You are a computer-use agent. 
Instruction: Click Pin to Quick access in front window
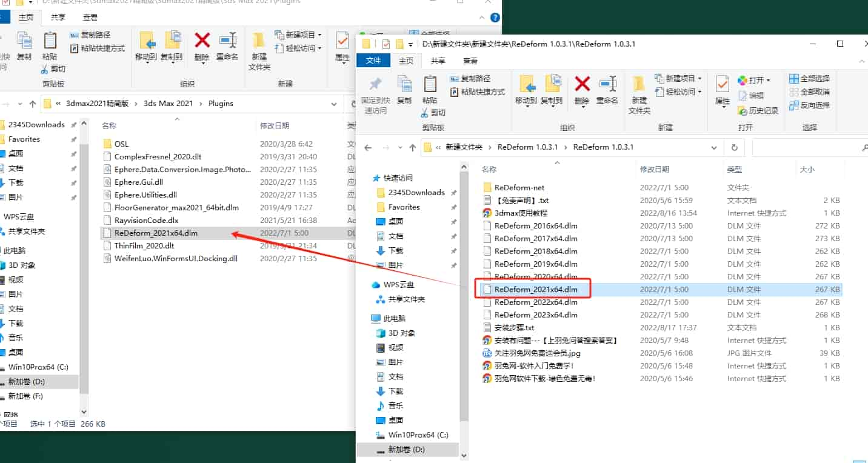pyautogui.click(x=375, y=95)
